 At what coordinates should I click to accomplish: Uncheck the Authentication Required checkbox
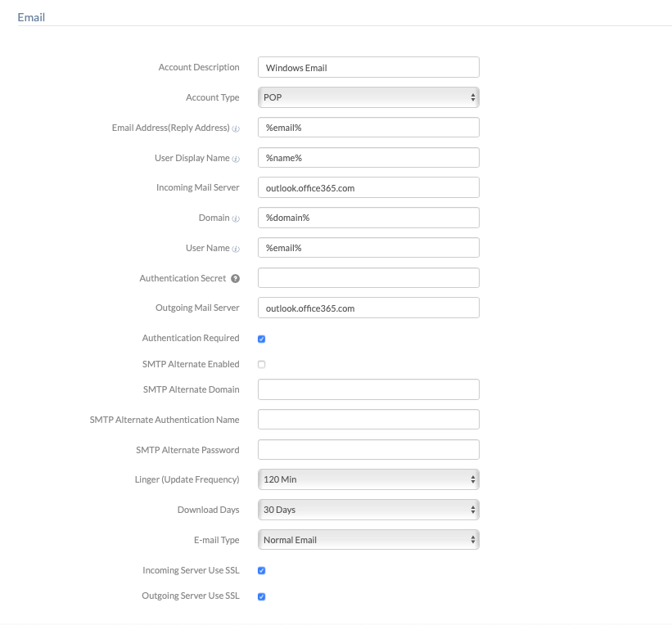tap(261, 339)
